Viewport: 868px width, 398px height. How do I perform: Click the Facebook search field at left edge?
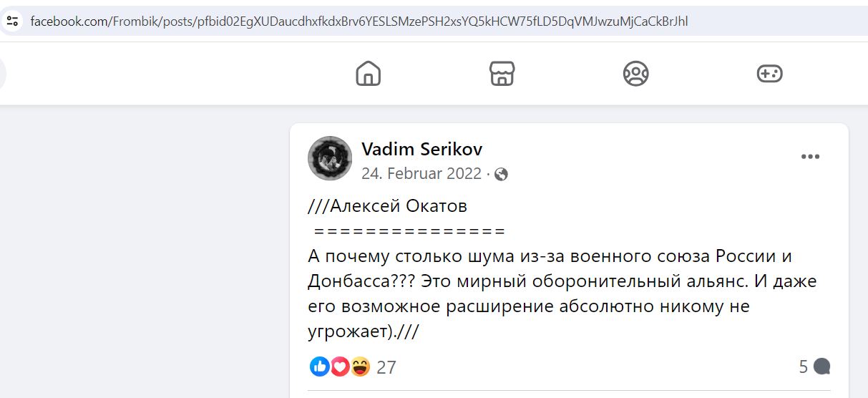coord(3,74)
